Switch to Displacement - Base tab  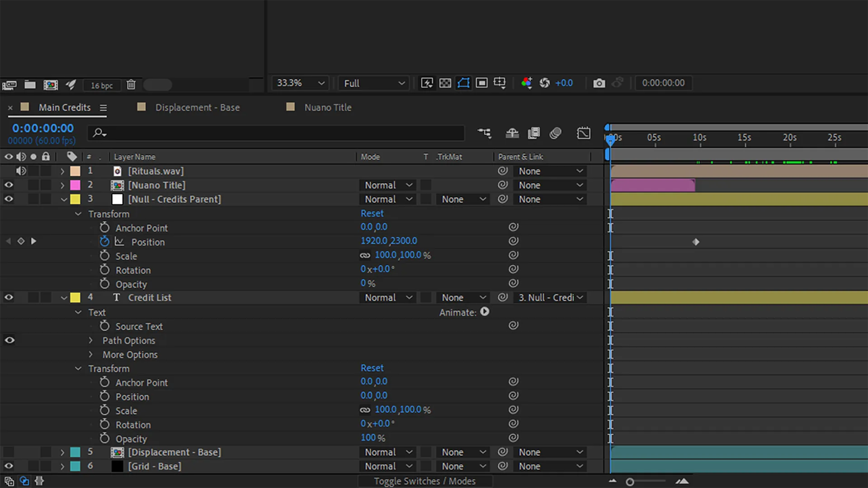coord(198,108)
